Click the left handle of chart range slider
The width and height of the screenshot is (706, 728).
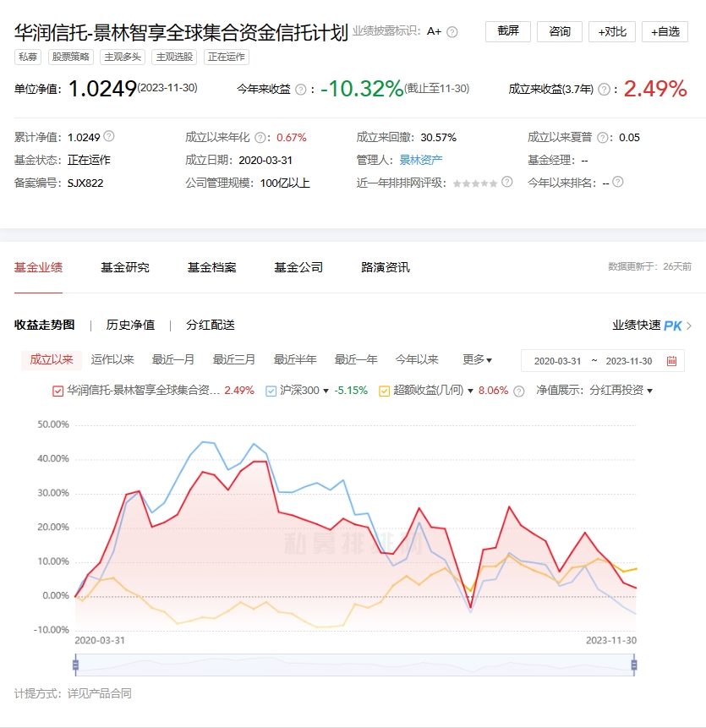tap(75, 665)
